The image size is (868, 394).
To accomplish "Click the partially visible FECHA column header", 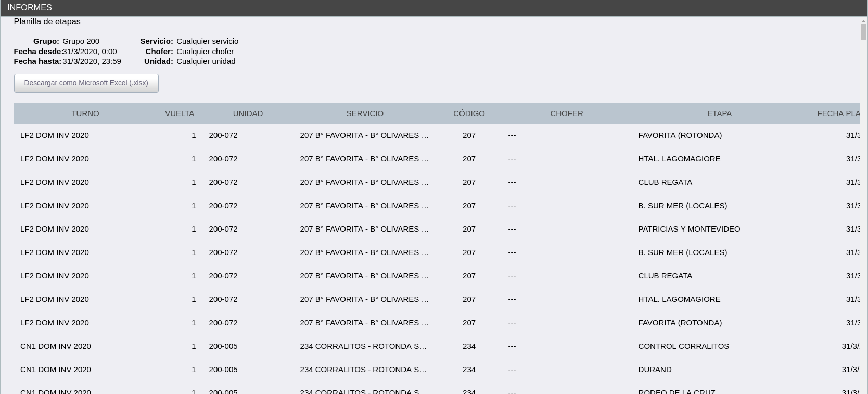I will 837,113.
